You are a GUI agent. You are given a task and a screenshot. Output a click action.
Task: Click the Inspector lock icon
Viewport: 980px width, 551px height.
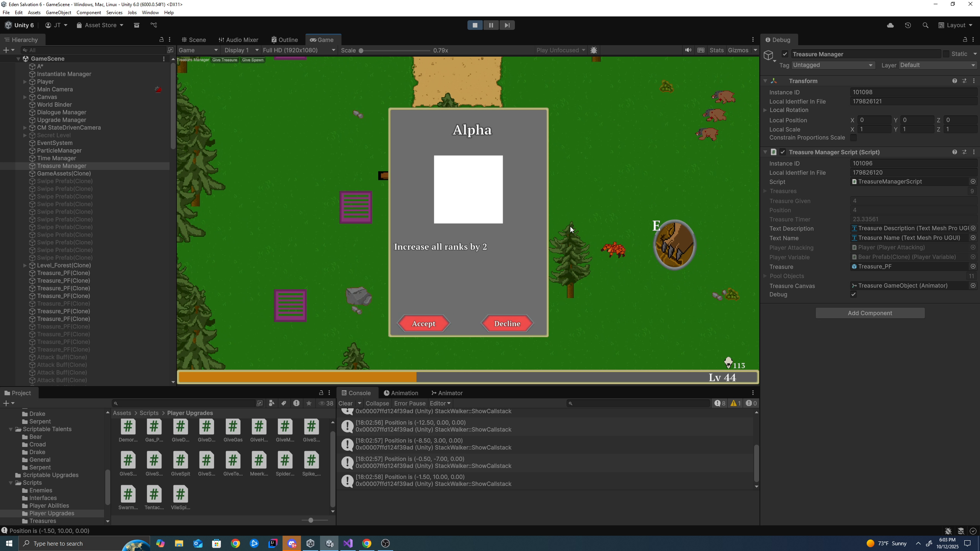pos(965,40)
